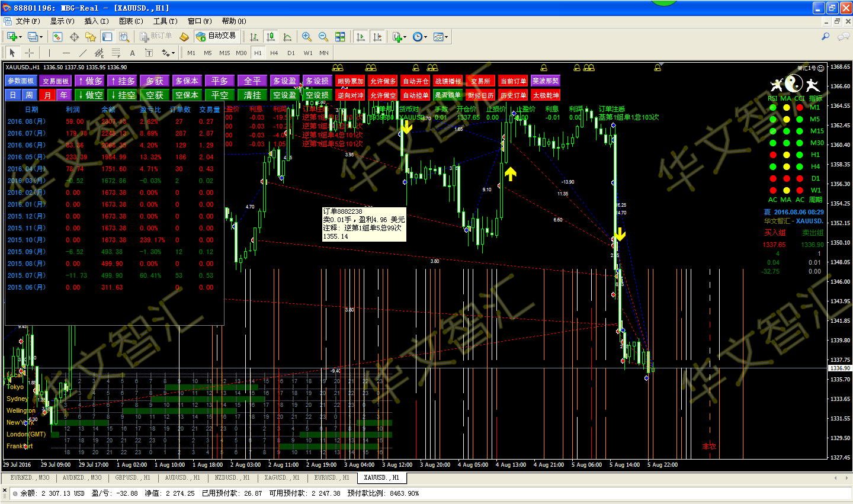This screenshot has height=504, width=853.
Task: Select the trendline drawing tool
Action: coord(82,53)
